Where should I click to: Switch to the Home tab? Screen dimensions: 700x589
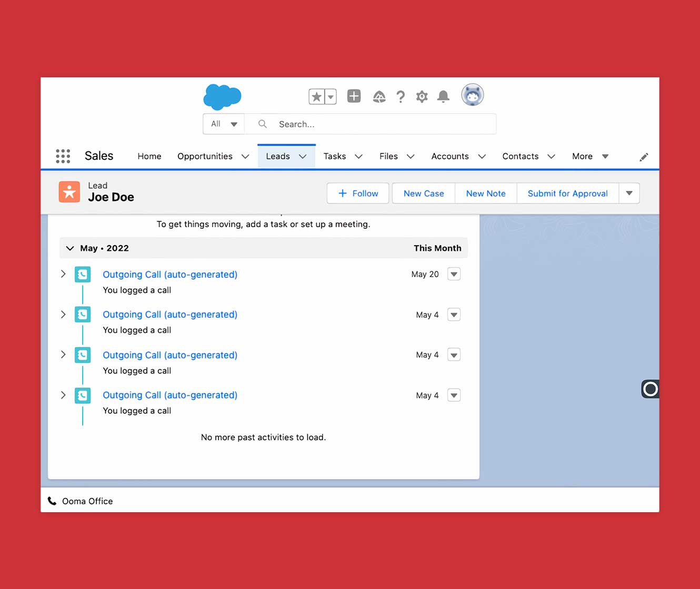coord(149,156)
